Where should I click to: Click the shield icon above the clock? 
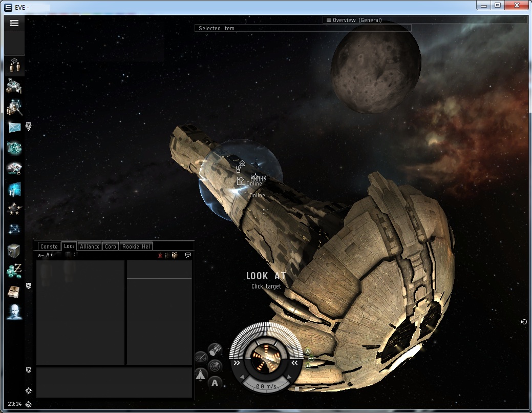(29, 390)
